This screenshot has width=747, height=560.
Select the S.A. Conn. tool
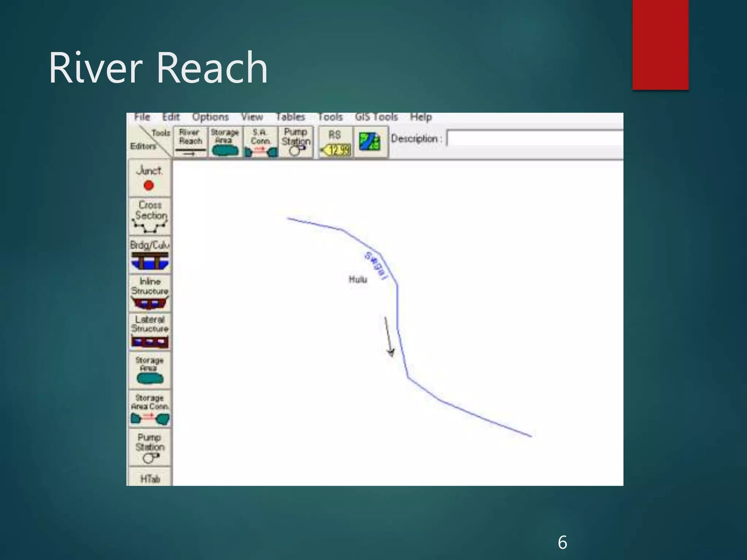click(260, 142)
